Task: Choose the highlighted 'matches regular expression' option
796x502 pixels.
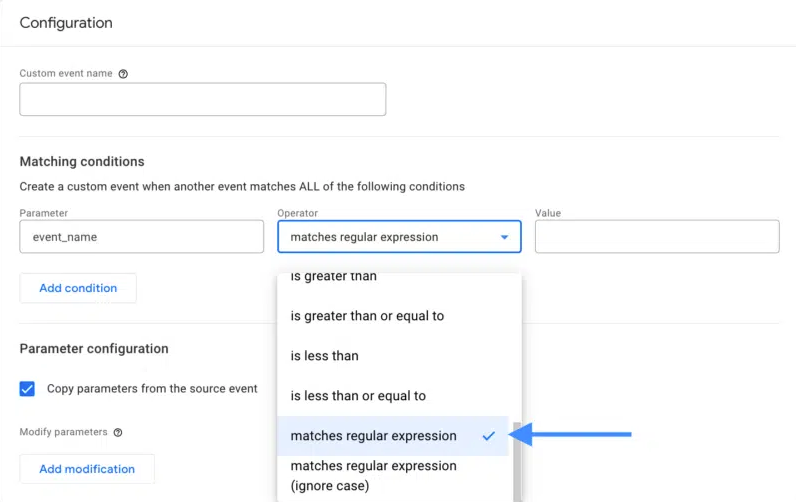Action: 373,436
